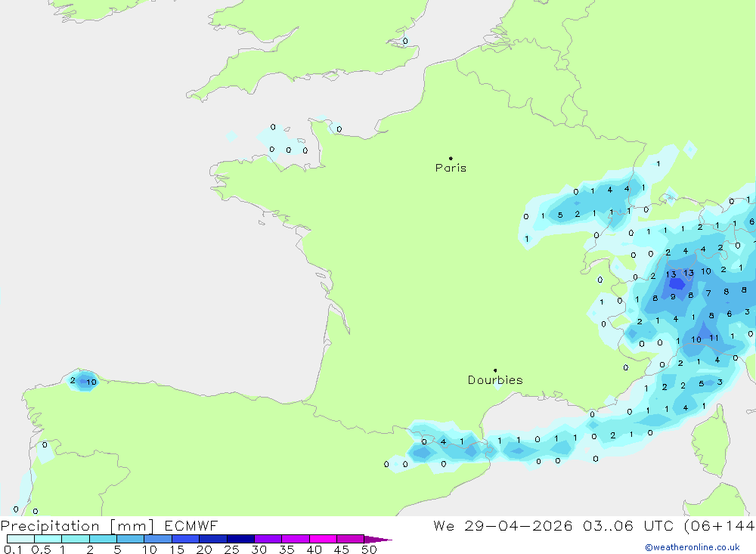Screen dimensions: 756x554
Task: Click the Paris city label
Action: tap(451, 168)
